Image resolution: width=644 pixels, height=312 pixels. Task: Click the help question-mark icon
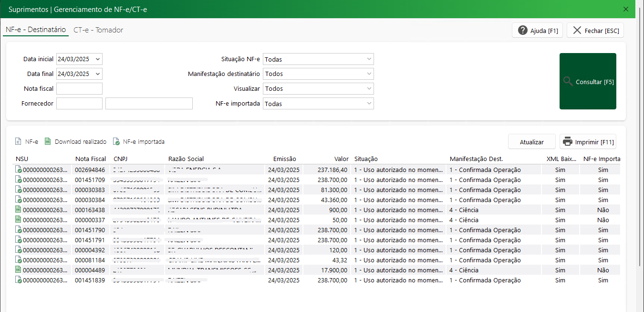coord(523,30)
